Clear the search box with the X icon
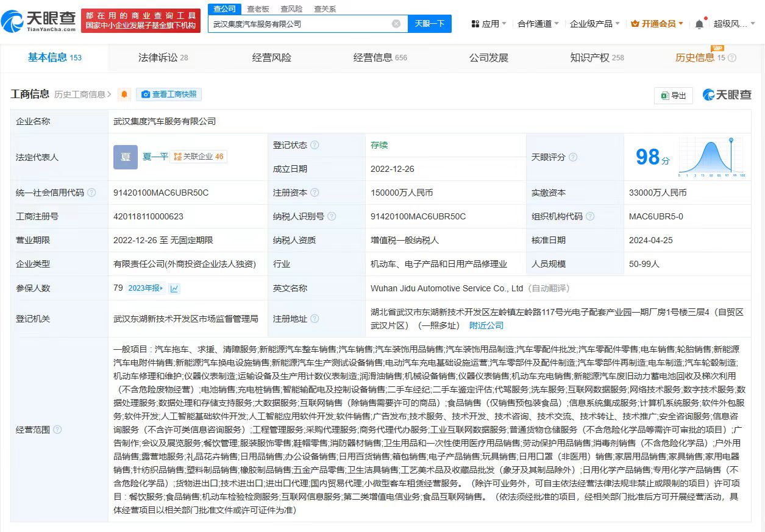Image resolution: width=765 pixels, height=532 pixels. click(x=396, y=24)
